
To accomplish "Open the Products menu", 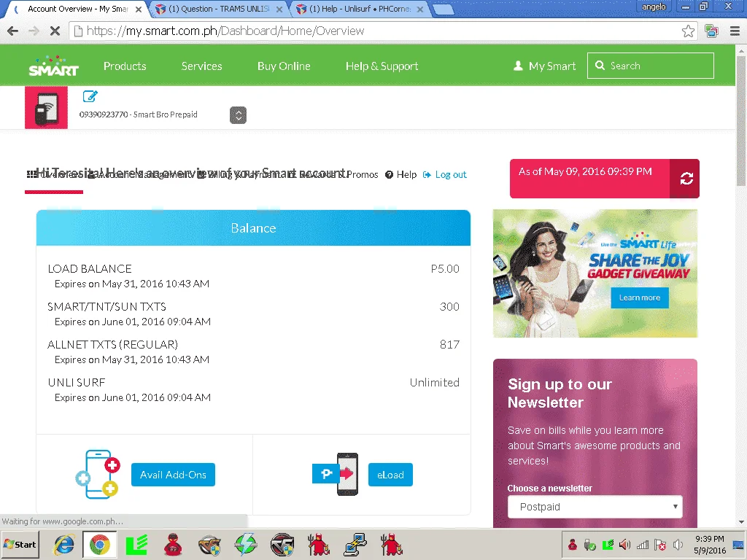I will pyautogui.click(x=125, y=66).
